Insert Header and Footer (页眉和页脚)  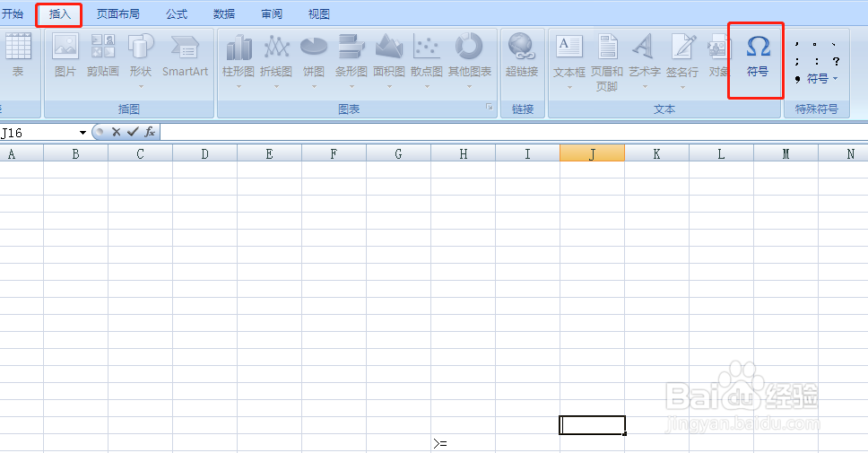click(607, 61)
